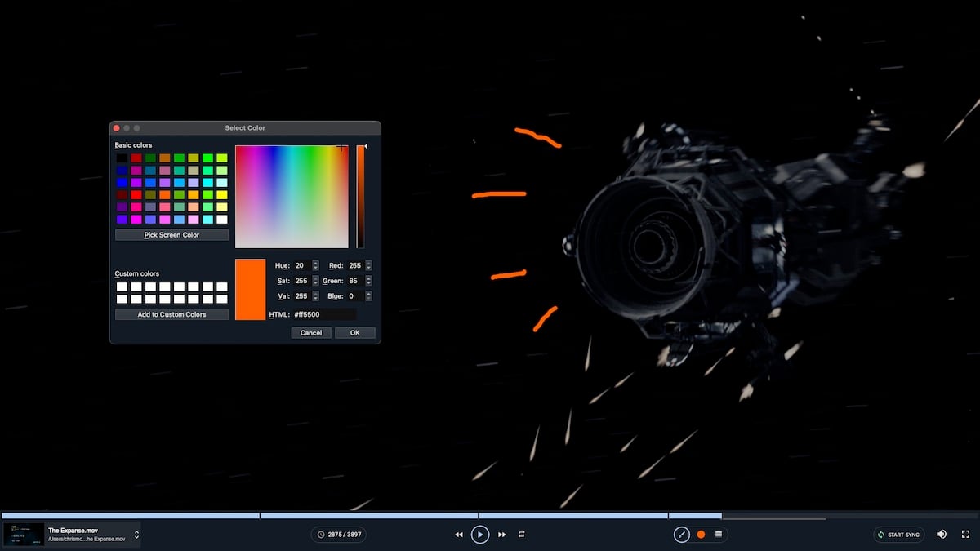Click the vertical brightness value slider

[360, 197]
